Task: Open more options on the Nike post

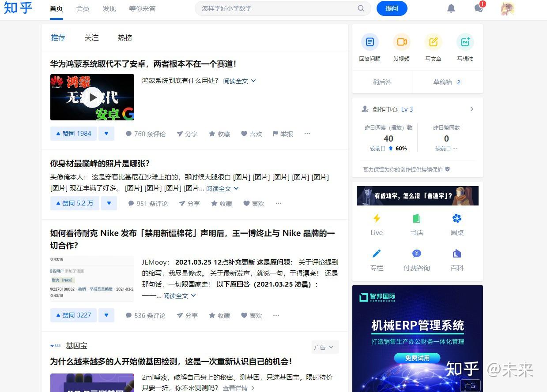Action: pyautogui.click(x=276, y=315)
